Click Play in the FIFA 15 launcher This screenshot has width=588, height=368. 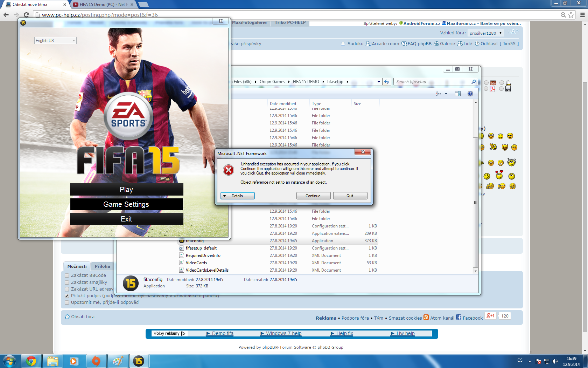point(126,190)
